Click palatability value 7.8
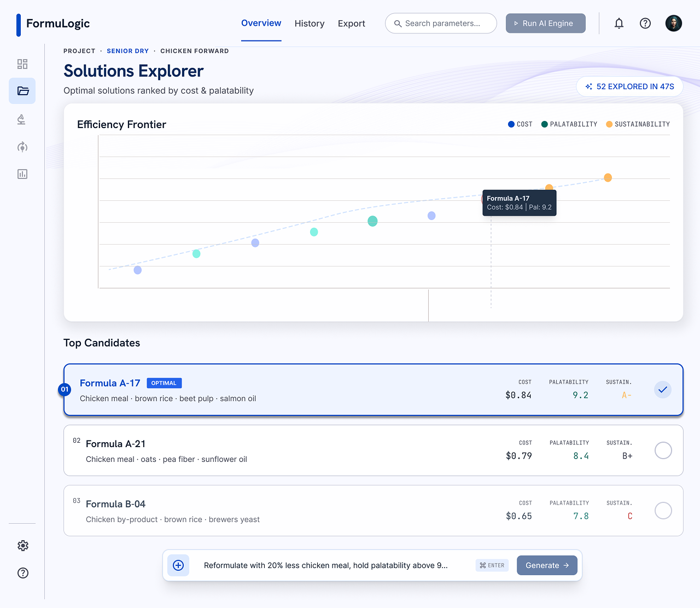The image size is (700, 608). pos(581,516)
